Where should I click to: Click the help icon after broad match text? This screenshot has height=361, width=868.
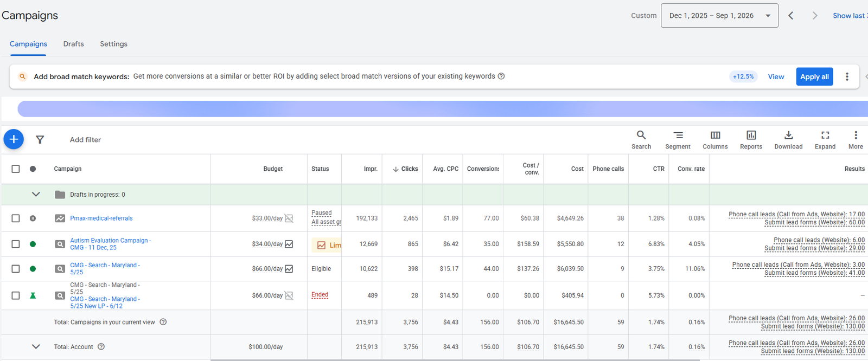point(501,76)
